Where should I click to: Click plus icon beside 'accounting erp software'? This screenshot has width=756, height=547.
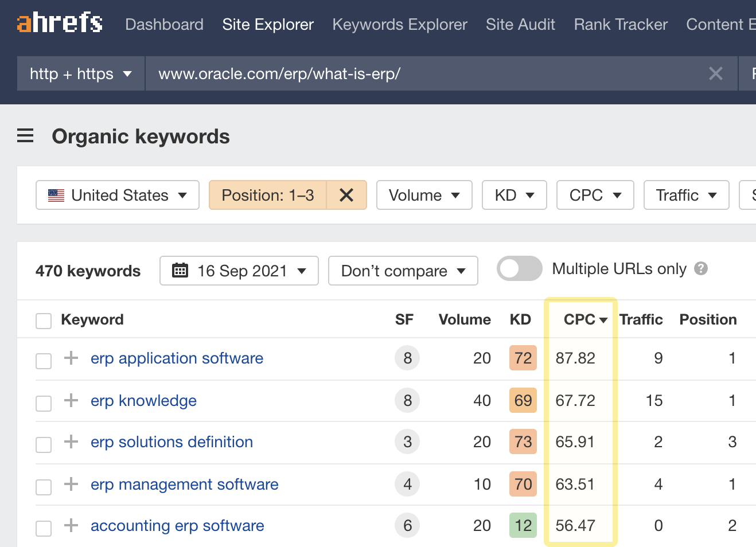click(x=71, y=525)
